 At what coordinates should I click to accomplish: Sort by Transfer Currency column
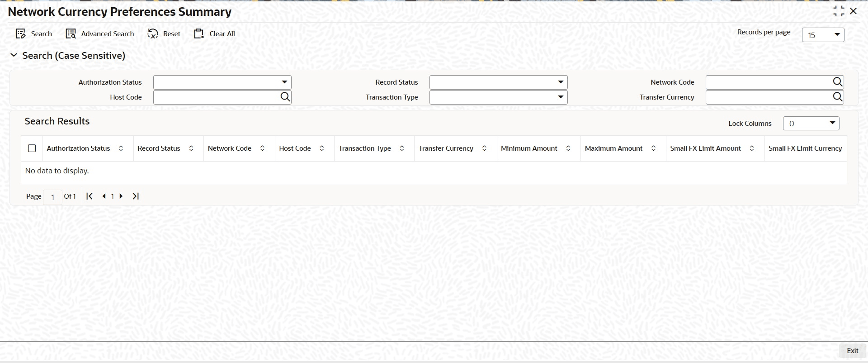(484, 148)
